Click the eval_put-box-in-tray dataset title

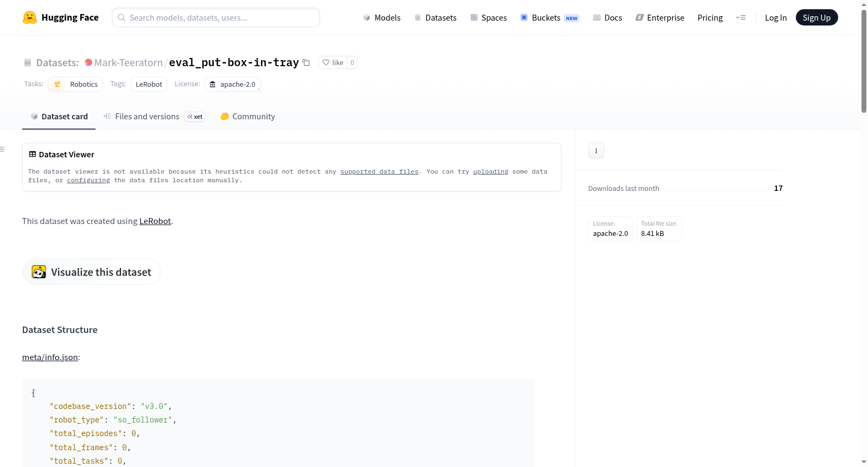point(234,62)
